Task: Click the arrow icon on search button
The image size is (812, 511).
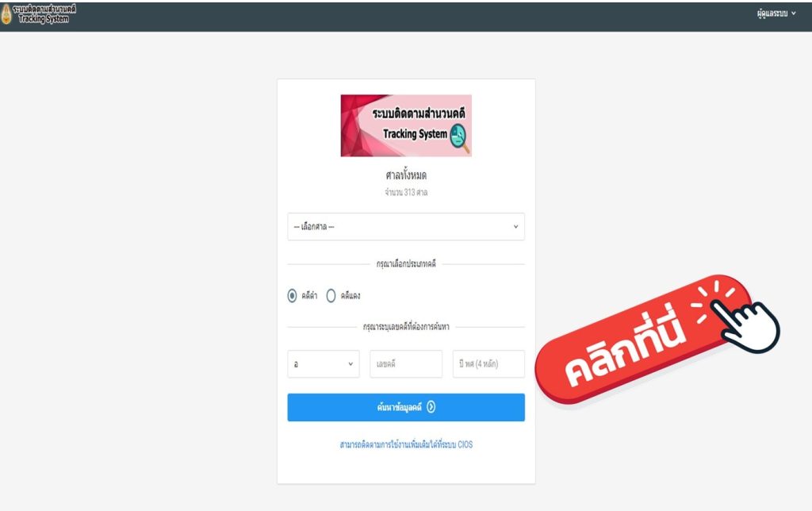Action: (x=431, y=407)
